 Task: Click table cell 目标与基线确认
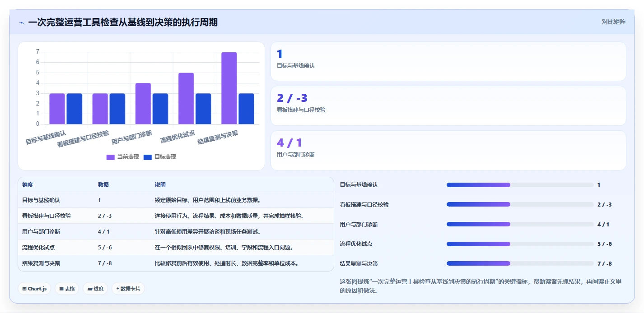point(41,200)
